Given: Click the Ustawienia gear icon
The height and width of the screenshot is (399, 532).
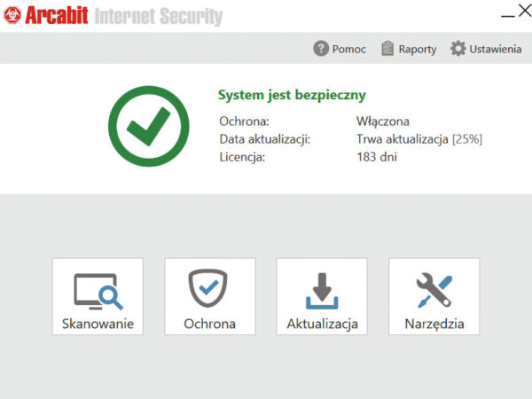Looking at the screenshot, I should click(x=458, y=49).
